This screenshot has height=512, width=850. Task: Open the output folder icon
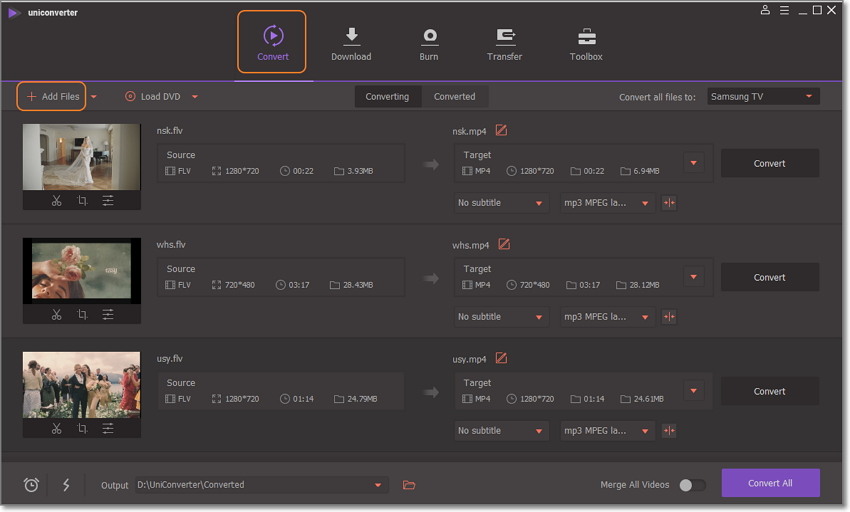(x=409, y=485)
